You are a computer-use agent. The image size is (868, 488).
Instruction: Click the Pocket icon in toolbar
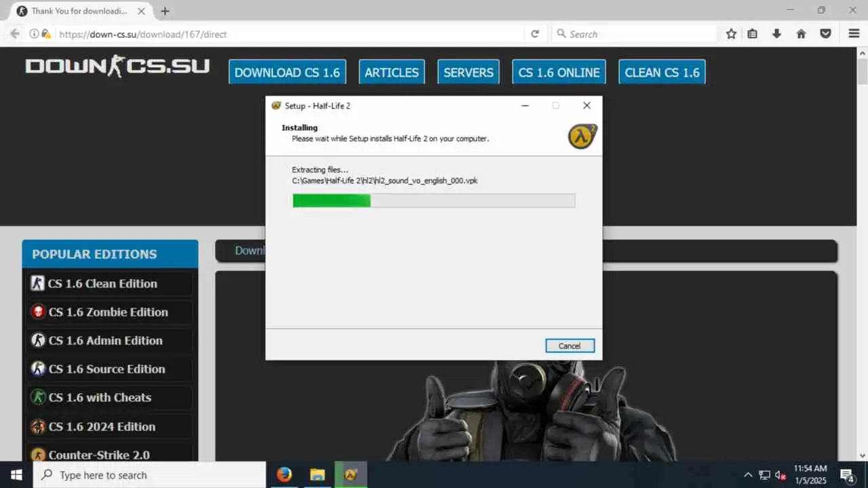point(825,34)
